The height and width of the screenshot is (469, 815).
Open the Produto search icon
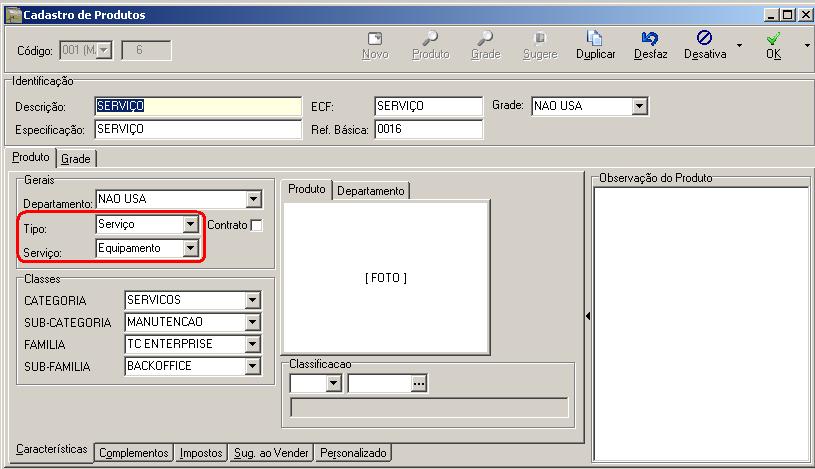coord(430,38)
